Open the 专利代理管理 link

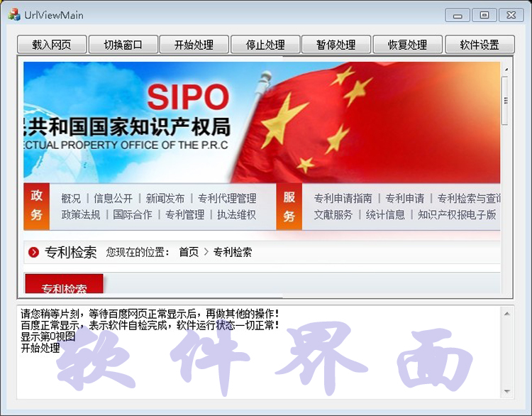point(227,198)
